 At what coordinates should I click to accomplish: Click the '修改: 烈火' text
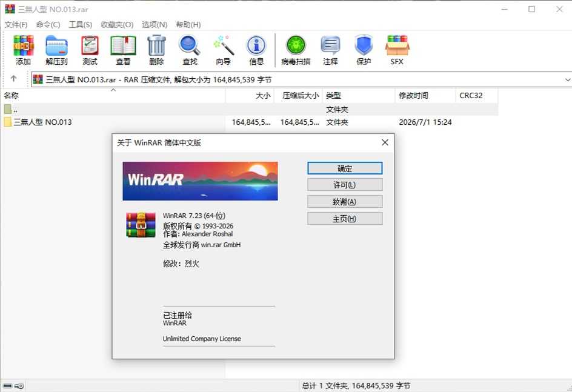[181, 264]
